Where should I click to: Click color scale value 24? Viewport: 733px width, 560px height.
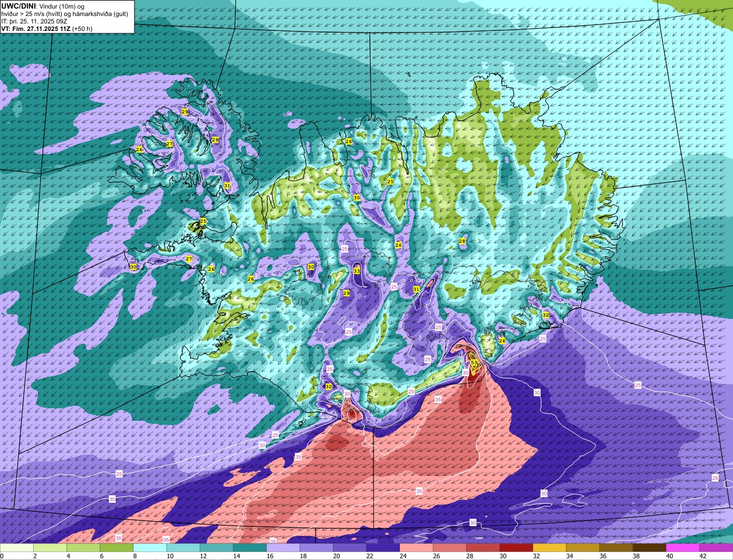tap(403, 556)
